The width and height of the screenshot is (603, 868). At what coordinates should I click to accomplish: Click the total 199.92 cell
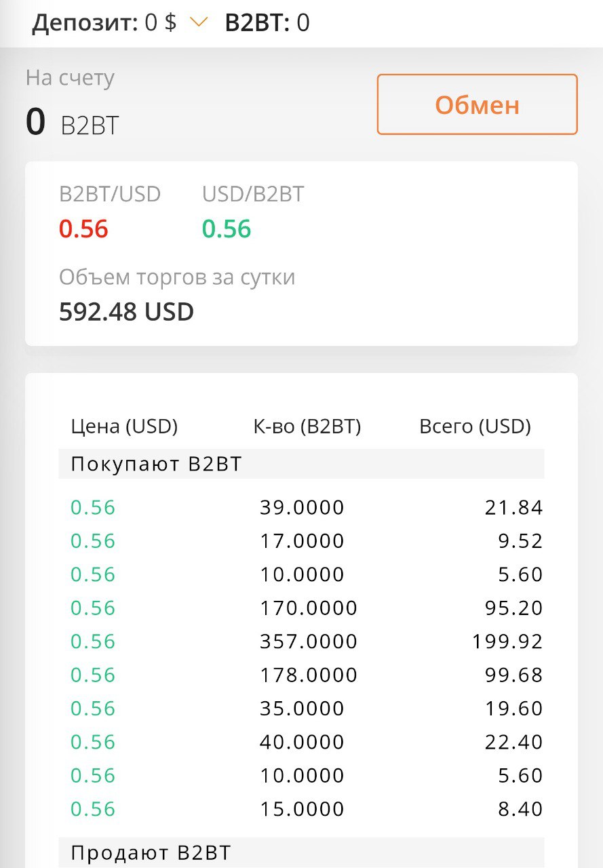point(508,642)
